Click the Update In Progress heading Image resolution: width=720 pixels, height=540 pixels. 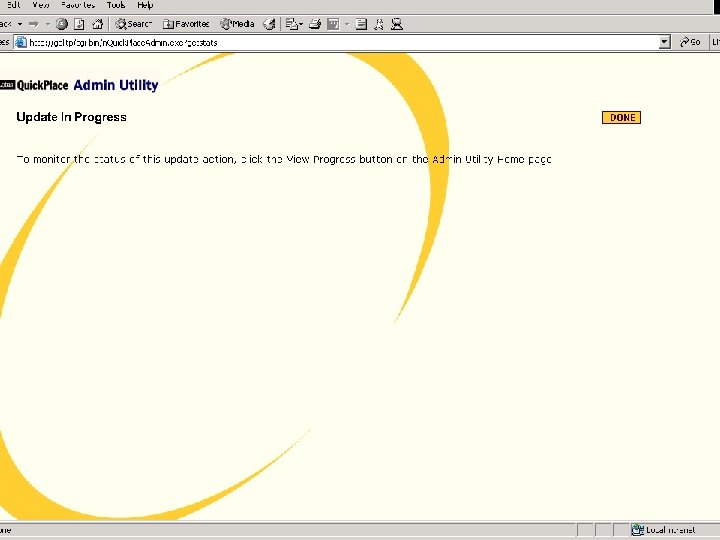pyautogui.click(x=71, y=117)
